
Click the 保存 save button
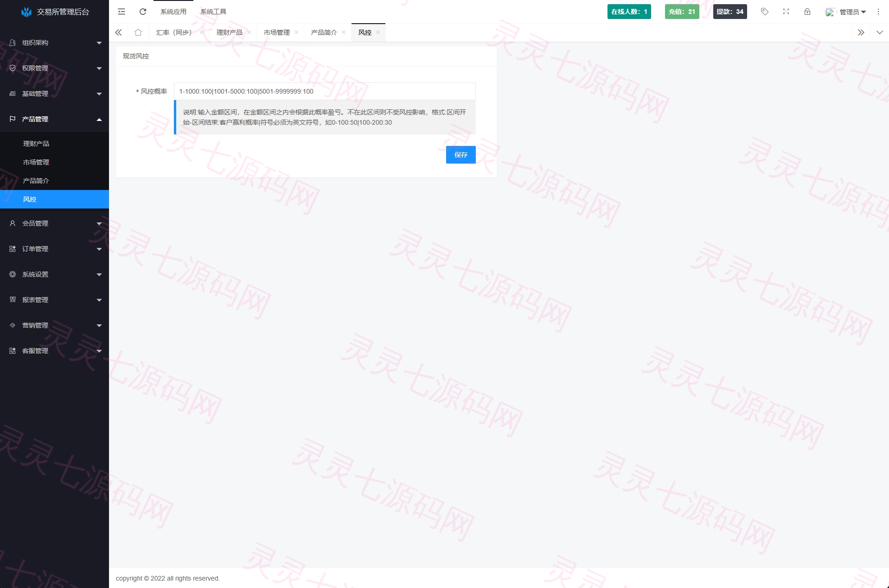point(461,155)
